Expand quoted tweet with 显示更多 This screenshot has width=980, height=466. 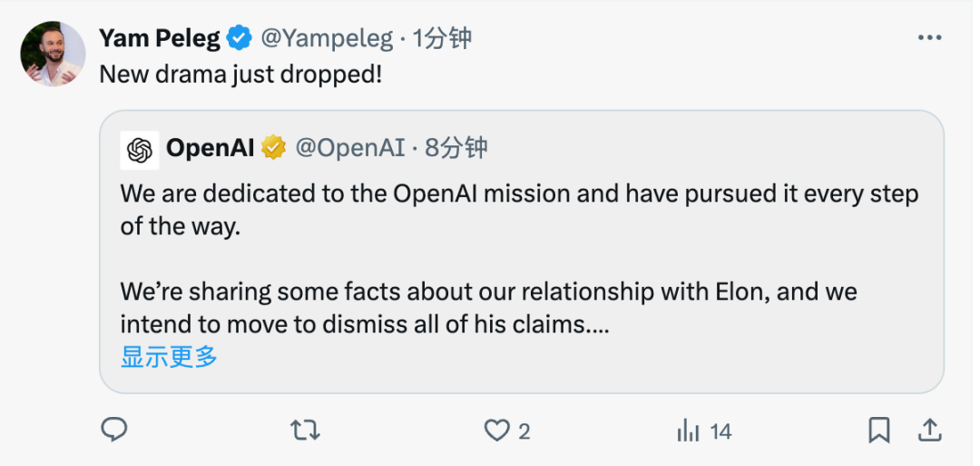(169, 357)
